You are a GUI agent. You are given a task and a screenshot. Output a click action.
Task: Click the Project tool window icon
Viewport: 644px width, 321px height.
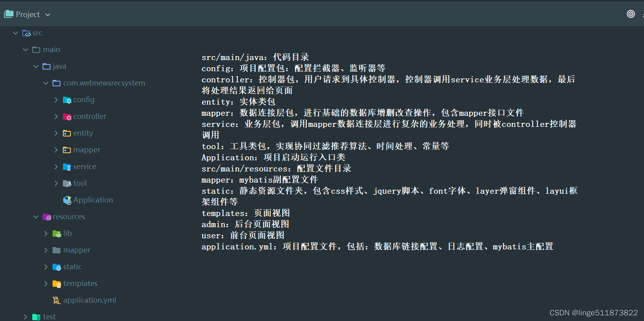pyautogui.click(x=9, y=14)
